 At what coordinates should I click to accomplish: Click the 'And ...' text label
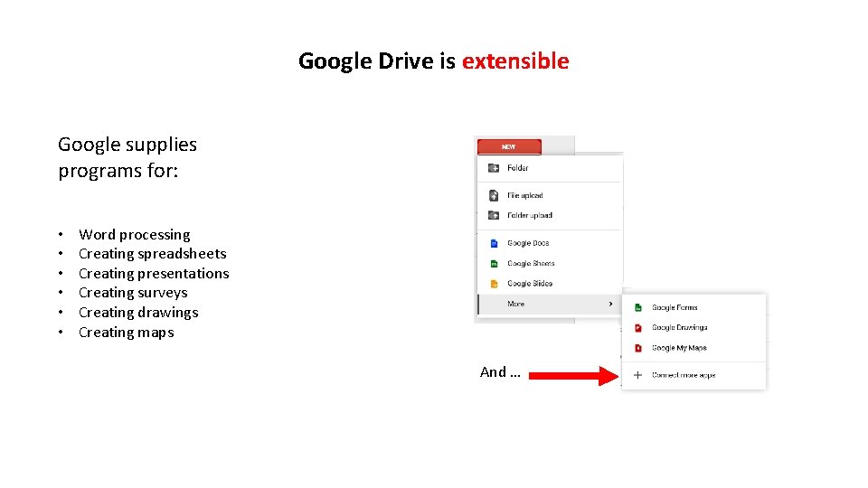pos(500,371)
